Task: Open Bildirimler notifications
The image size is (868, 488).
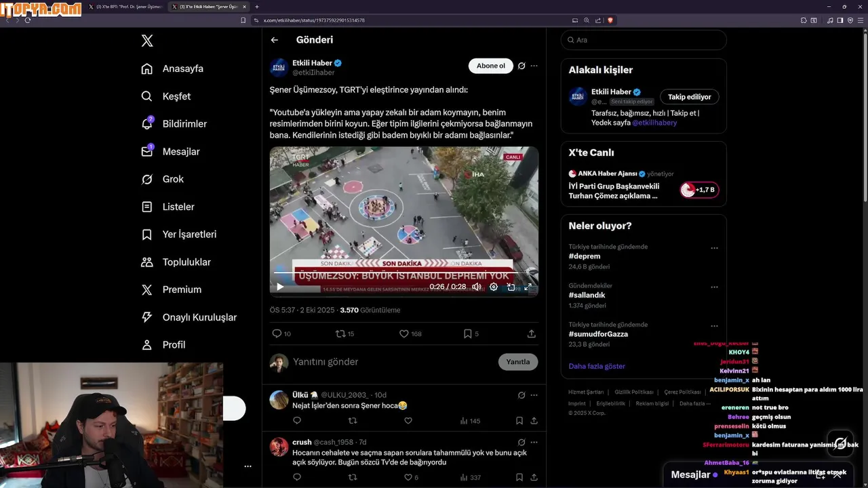Action: tap(174, 124)
